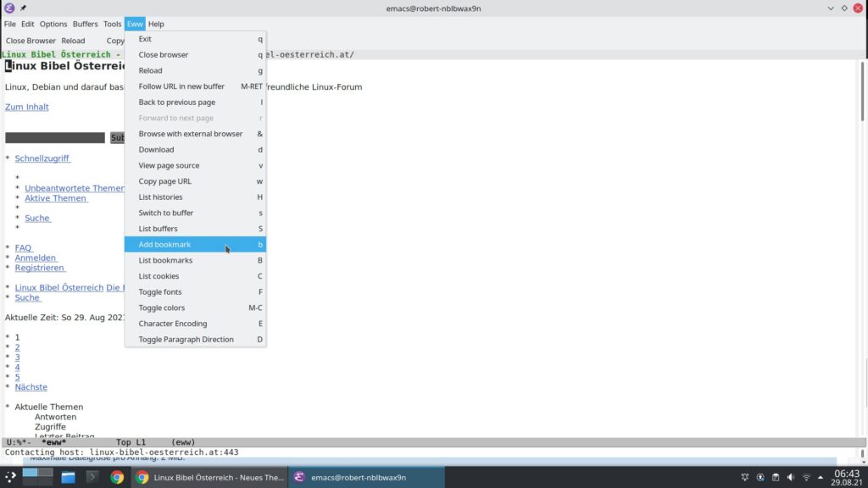Image resolution: width=868 pixels, height=488 pixels.
Task: Open the update notifier tray icon
Action: (x=760, y=477)
